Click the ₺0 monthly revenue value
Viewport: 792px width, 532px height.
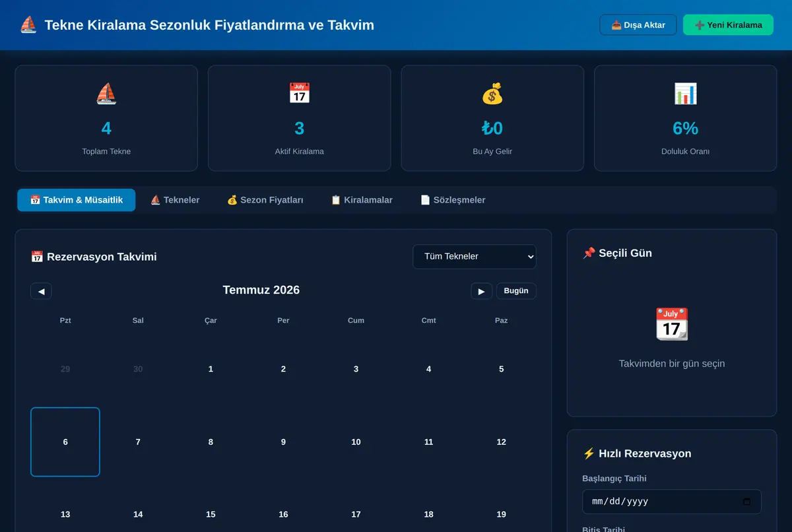tap(492, 128)
